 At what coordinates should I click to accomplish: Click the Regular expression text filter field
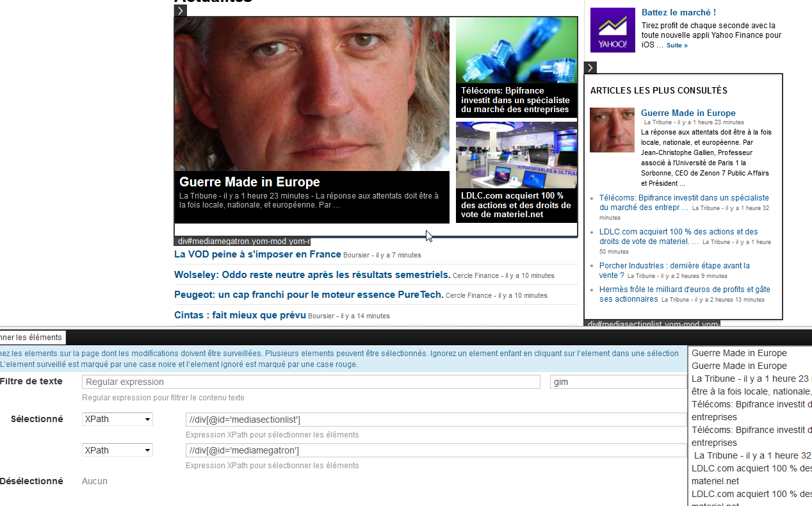tap(311, 382)
